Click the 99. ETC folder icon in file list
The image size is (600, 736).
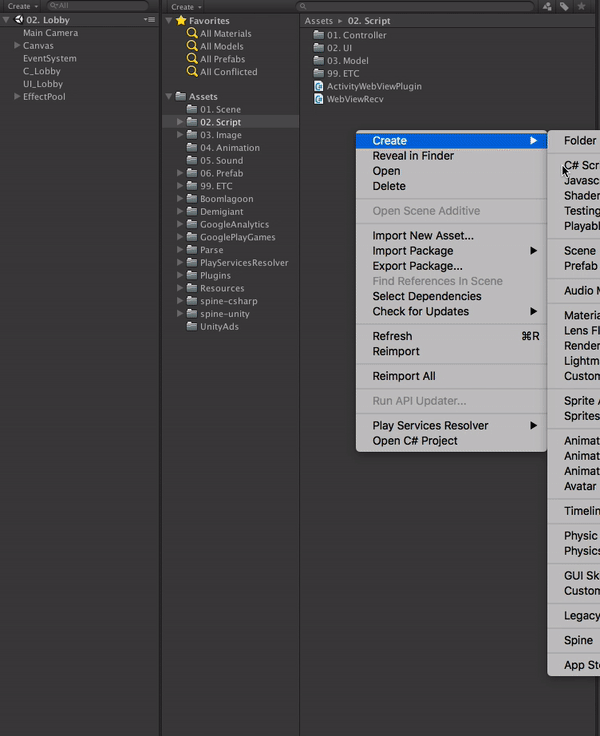(319, 73)
